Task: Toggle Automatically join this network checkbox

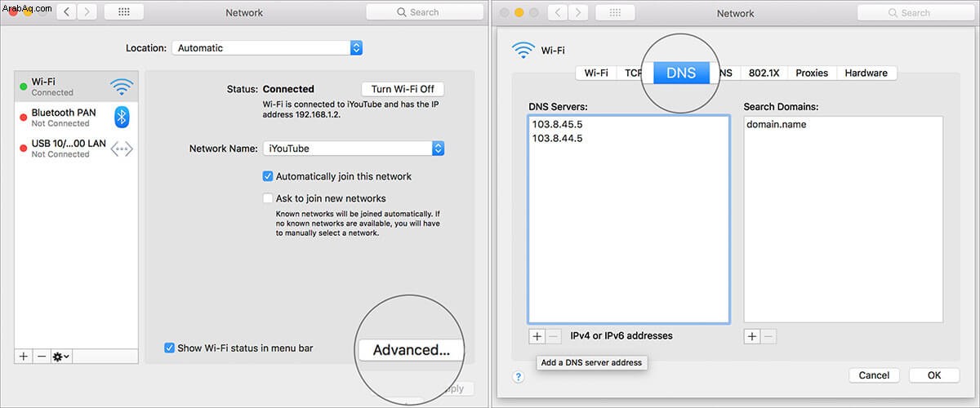Action: (x=268, y=176)
